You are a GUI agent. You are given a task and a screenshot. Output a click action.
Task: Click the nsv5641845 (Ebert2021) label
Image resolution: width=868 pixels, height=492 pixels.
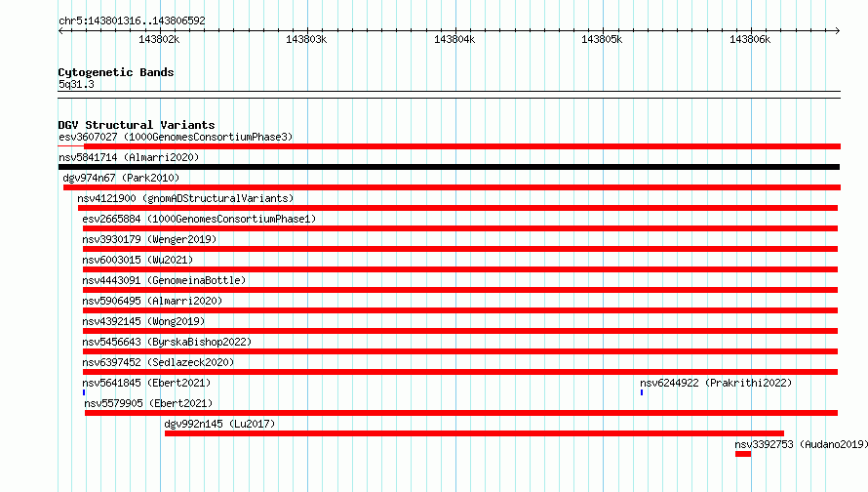(x=146, y=383)
